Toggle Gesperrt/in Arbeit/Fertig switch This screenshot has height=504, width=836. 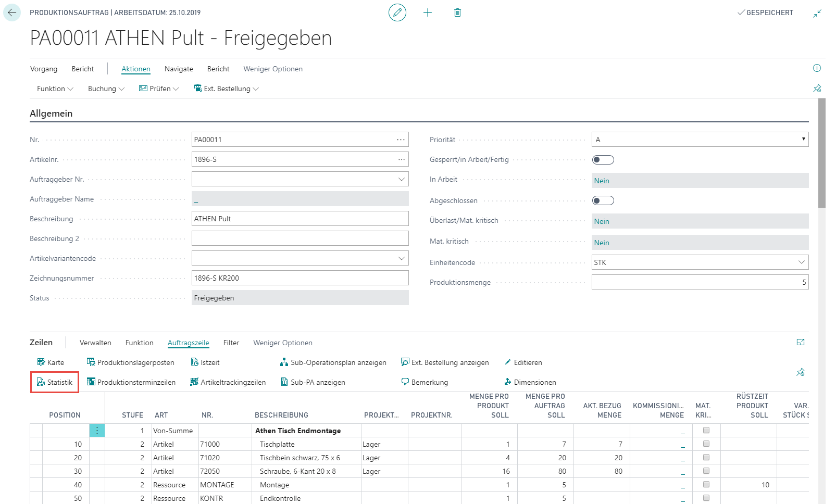point(603,160)
